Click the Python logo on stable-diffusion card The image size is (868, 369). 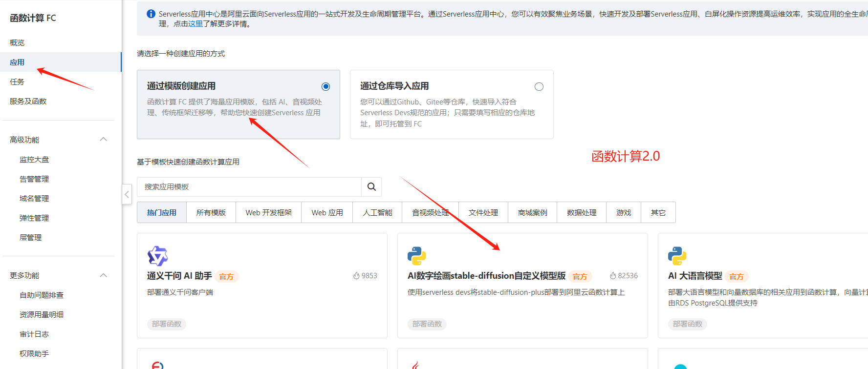click(417, 256)
